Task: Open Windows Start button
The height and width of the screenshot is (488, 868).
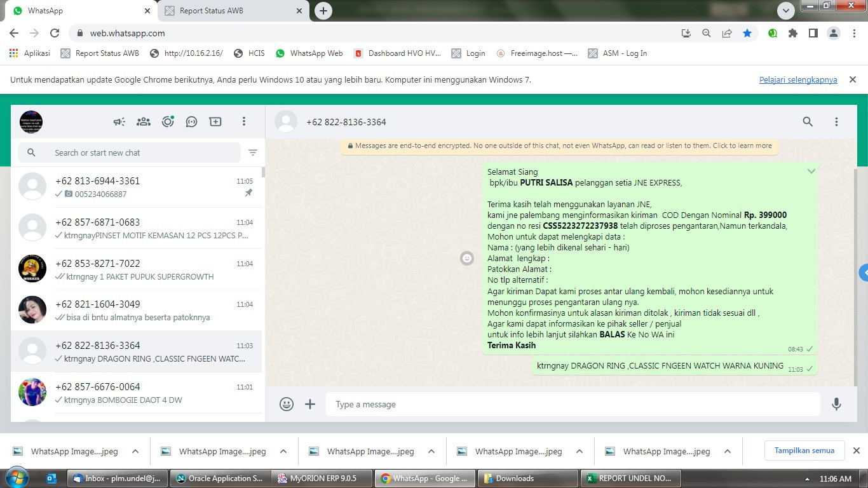Action: pos(16,478)
